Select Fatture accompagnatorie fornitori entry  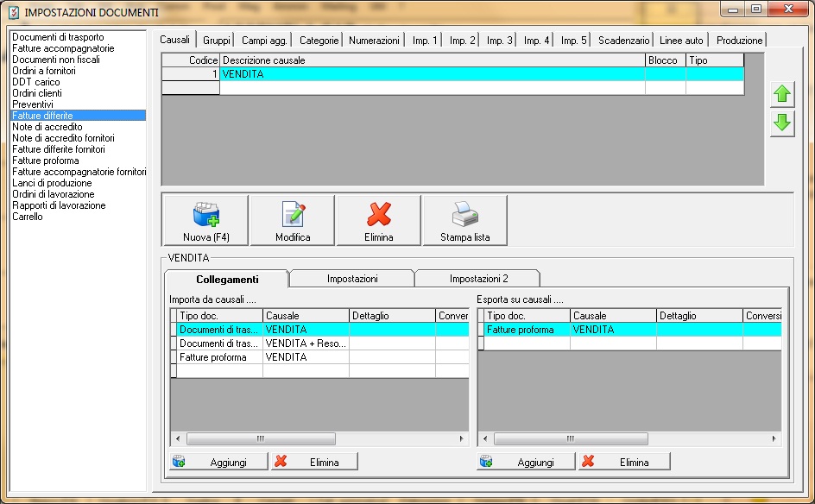coord(78,172)
